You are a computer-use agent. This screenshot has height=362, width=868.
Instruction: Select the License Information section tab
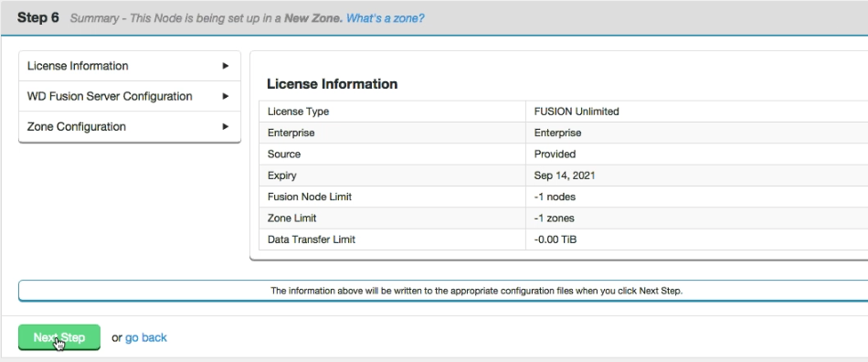point(130,66)
